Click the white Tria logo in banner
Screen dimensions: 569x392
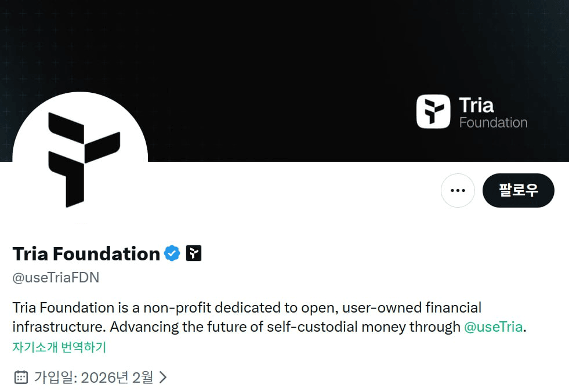[433, 111]
